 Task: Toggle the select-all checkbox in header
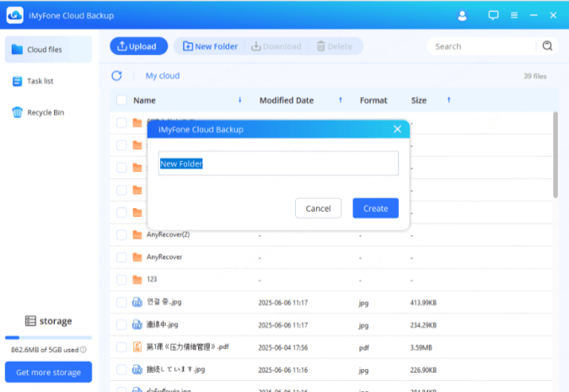tap(121, 100)
